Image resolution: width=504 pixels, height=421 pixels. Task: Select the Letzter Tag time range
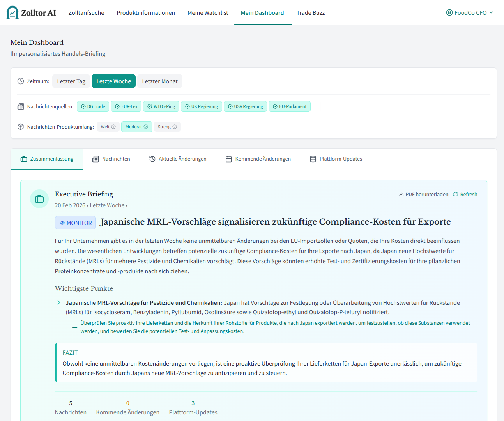71,81
